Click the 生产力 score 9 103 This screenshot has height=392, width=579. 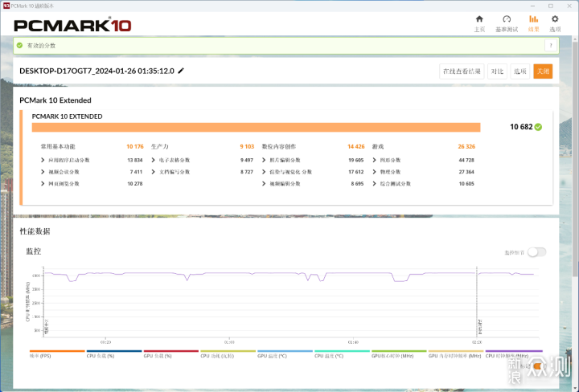[x=247, y=146]
